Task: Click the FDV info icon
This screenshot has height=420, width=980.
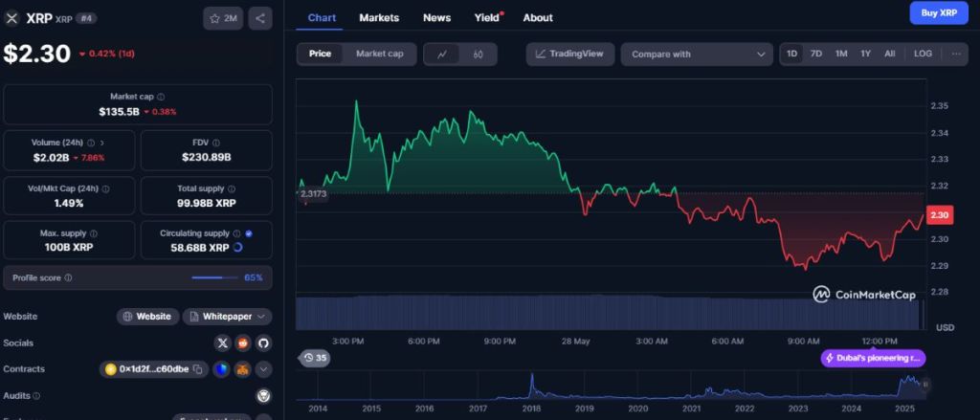Action: (215, 143)
